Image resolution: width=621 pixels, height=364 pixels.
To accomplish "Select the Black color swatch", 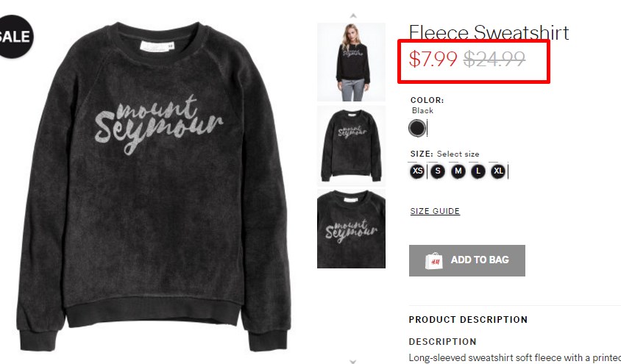I will coord(417,128).
